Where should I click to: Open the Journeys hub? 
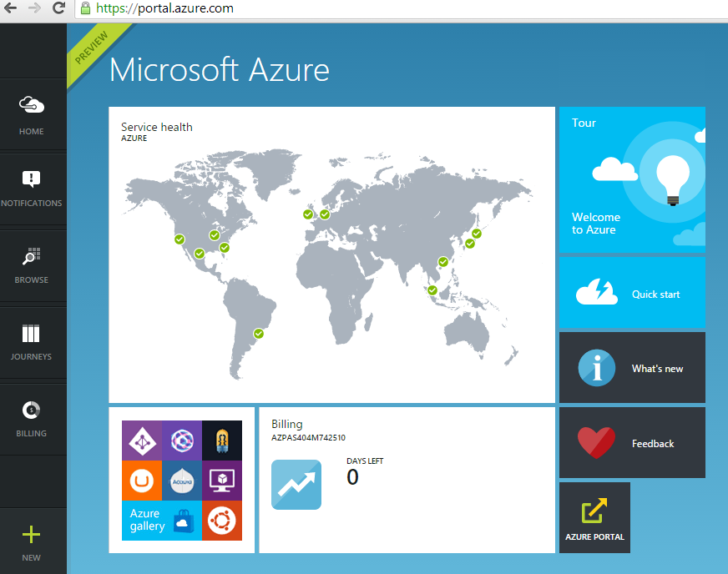pos(32,342)
